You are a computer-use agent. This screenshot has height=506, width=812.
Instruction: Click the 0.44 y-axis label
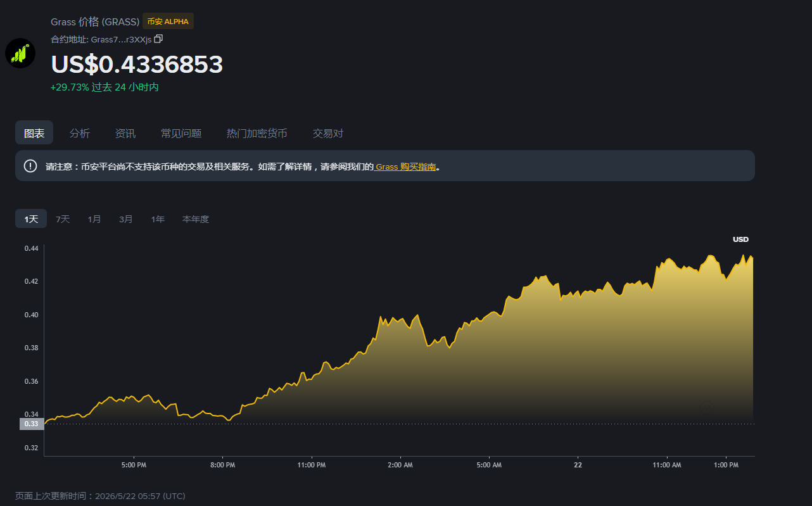(x=31, y=248)
